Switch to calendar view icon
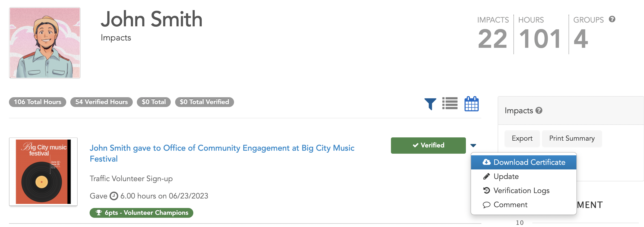The height and width of the screenshot is (227, 644). coord(471,103)
